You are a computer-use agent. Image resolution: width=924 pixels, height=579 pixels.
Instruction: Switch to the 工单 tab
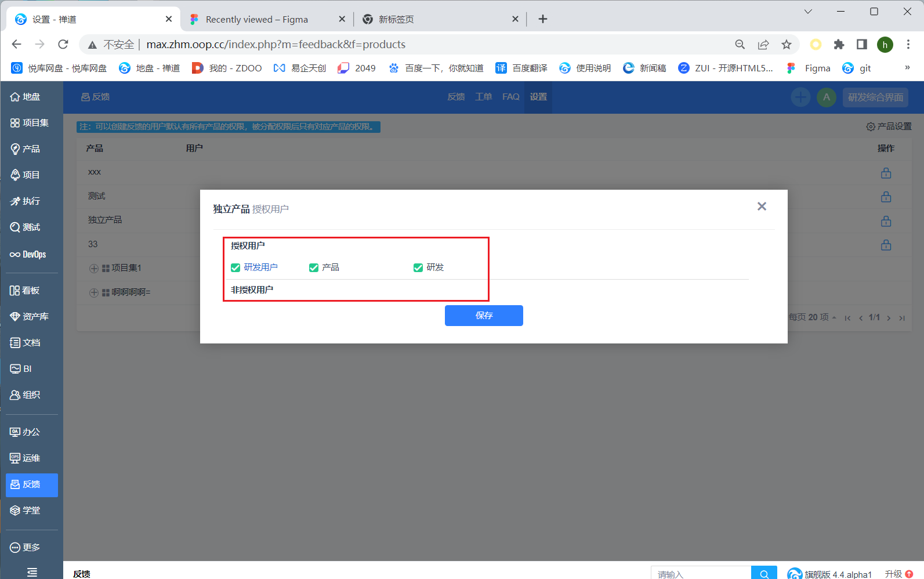(x=483, y=97)
